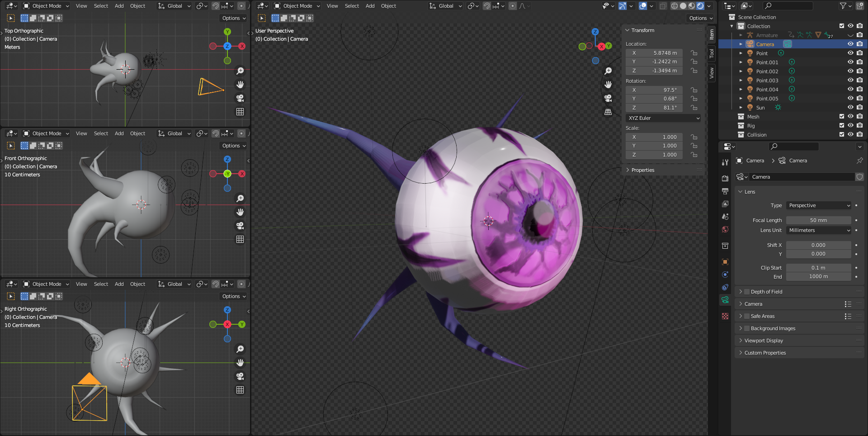Enable the Depth of Field checkbox

pos(747,292)
